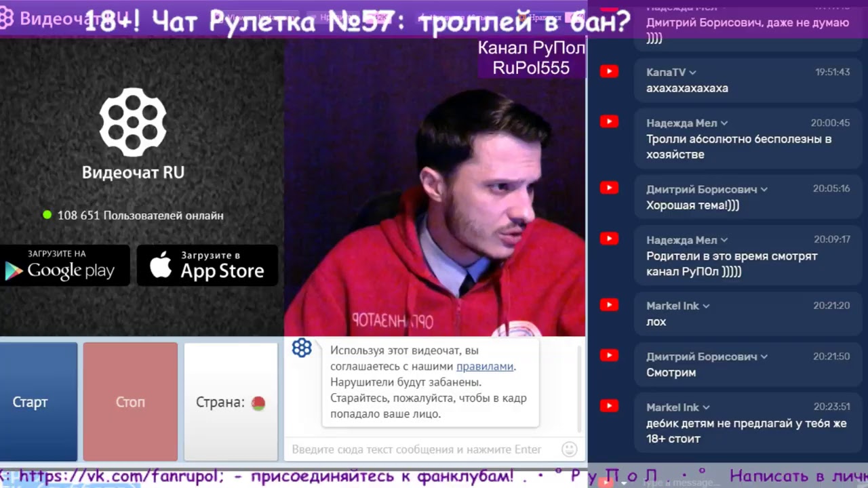This screenshot has height=488, width=868.
Task: Click the 'ахахахахахаха' chat message
Action: [x=687, y=88]
